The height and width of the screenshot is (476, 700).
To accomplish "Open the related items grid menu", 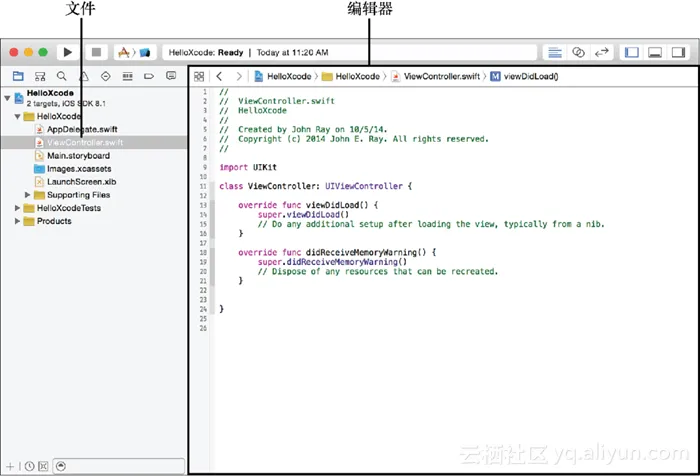I will click(x=199, y=76).
